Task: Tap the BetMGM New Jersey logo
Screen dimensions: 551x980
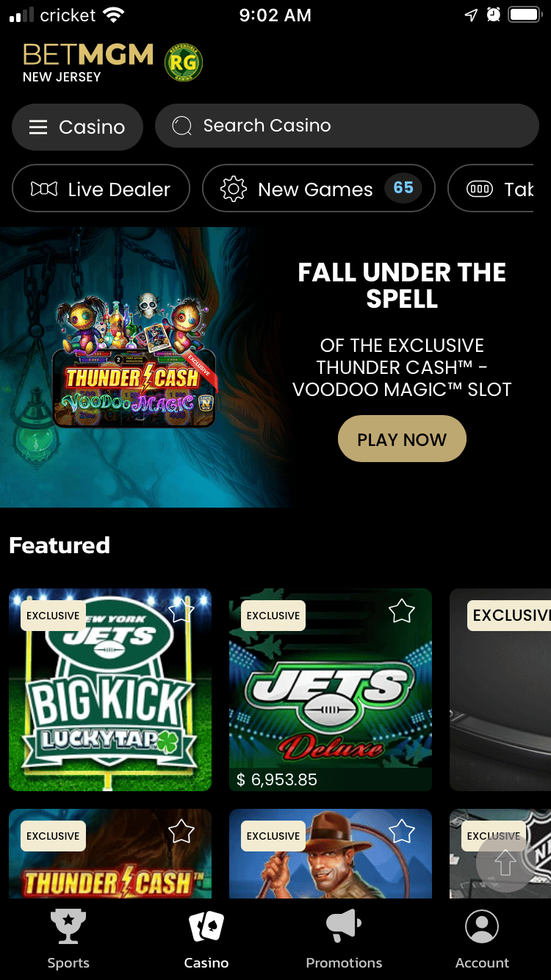Action: (x=88, y=62)
